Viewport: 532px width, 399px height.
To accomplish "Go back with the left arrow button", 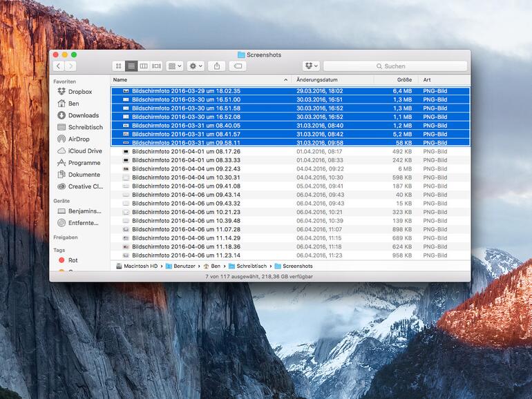I will [x=59, y=66].
